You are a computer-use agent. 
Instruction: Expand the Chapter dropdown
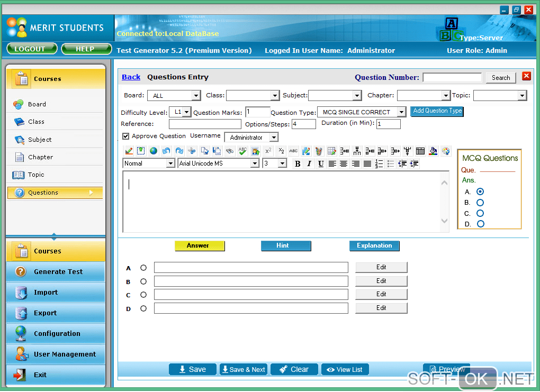(424, 95)
